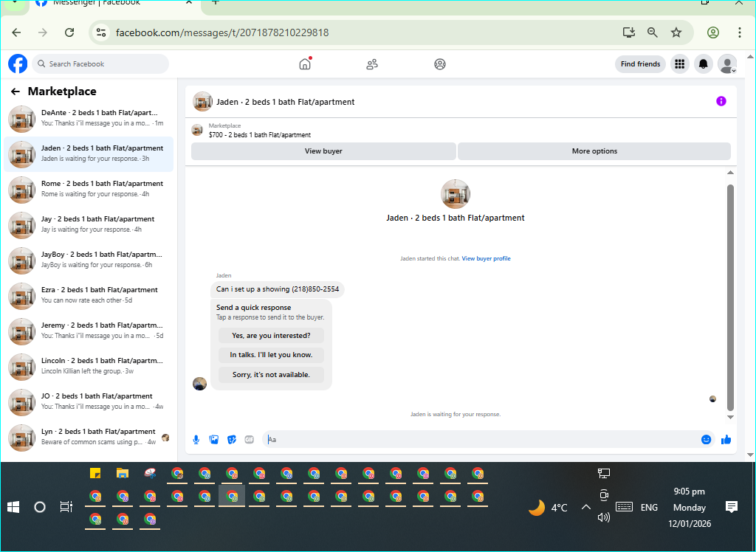
Task: Click the Marketplace listing thumbnail in header
Action: pyautogui.click(x=197, y=130)
